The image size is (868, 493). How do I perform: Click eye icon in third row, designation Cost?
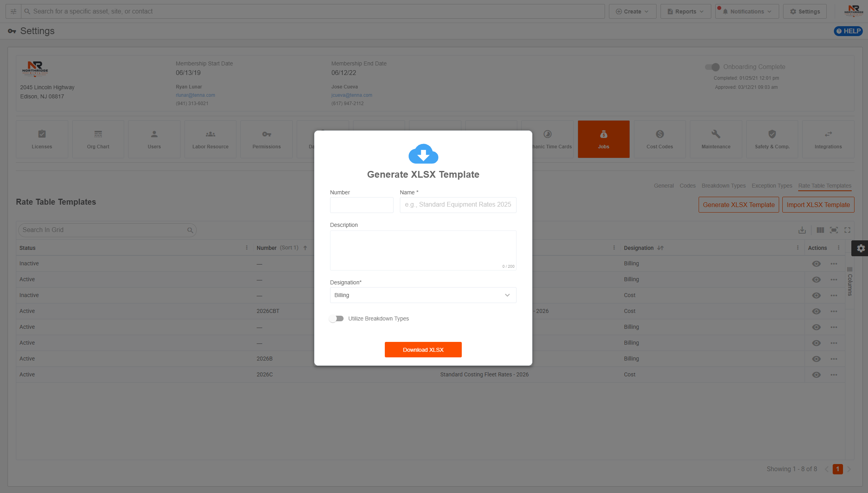tap(816, 295)
